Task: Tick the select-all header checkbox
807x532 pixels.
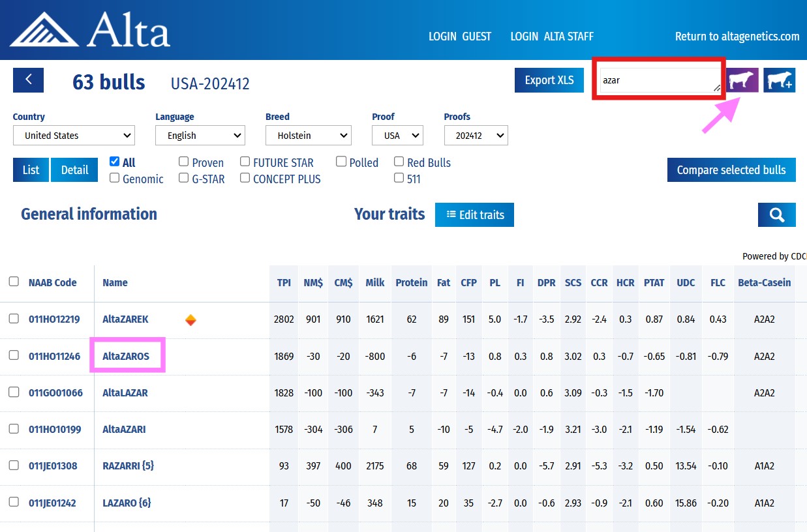Action: click(x=14, y=282)
